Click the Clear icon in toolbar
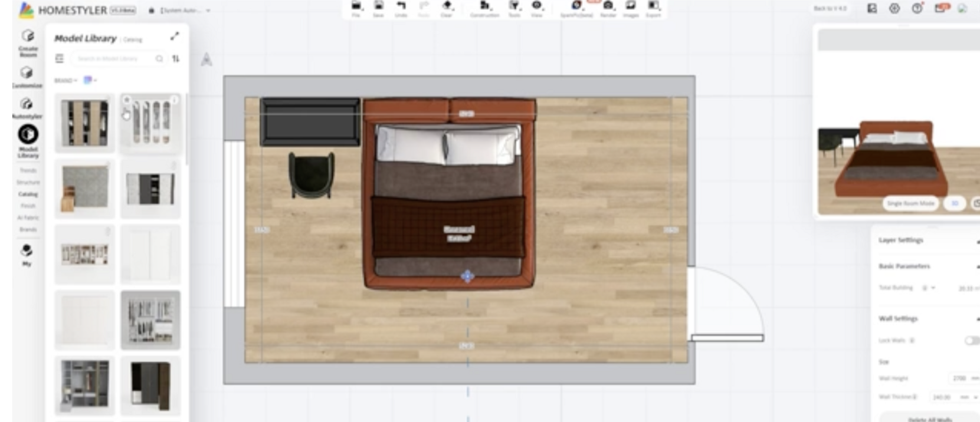The image size is (980, 422). pyautogui.click(x=447, y=8)
